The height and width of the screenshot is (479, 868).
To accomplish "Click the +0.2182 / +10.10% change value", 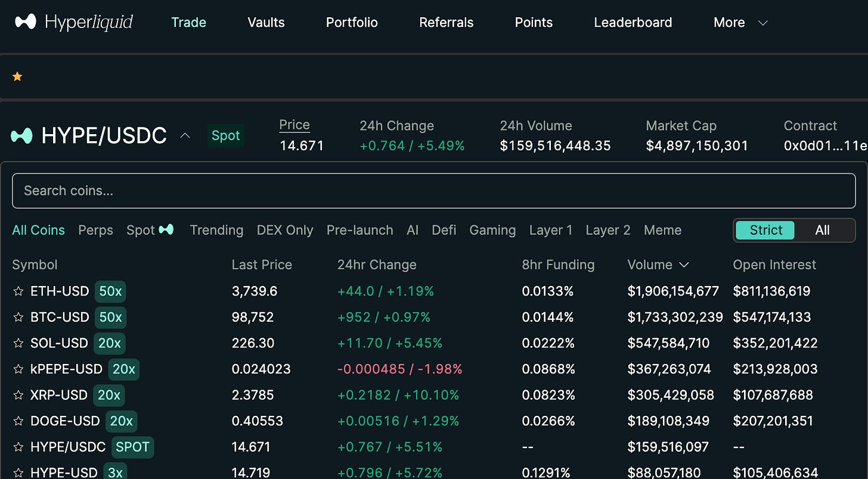I will [x=398, y=395].
